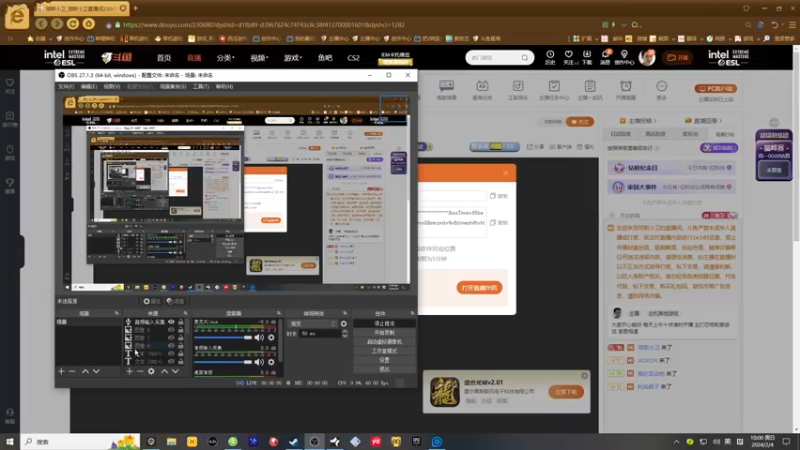Mute the mic/Aux channel speaker icon
The height and width of the screenshot is (450, 800).
pyautogui.click(x=259, y=337)
